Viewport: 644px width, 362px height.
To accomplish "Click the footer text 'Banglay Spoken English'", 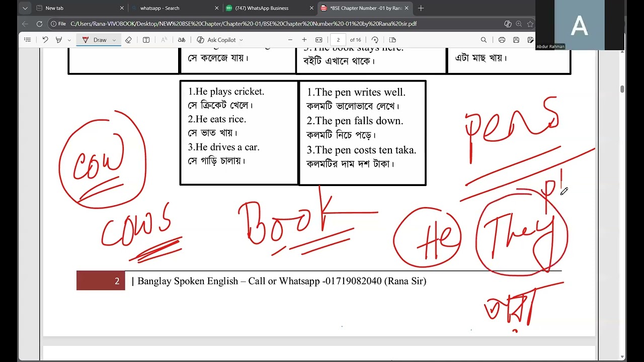I will point(188,281).
